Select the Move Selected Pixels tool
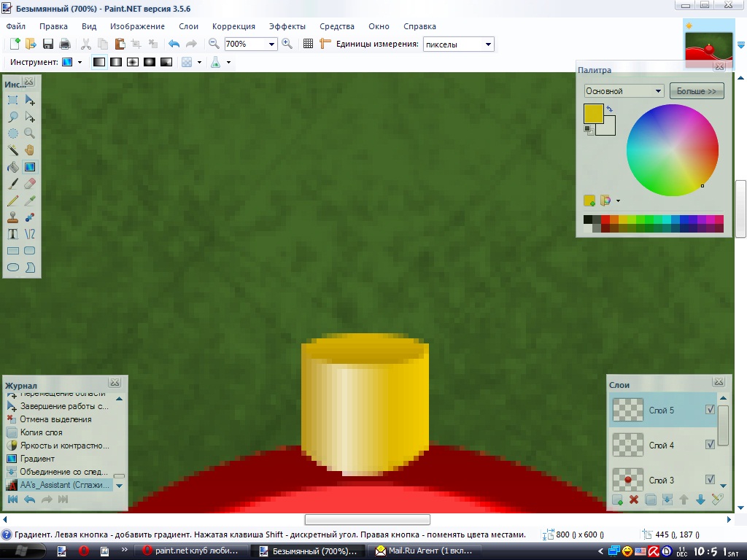 click(29, 100)
